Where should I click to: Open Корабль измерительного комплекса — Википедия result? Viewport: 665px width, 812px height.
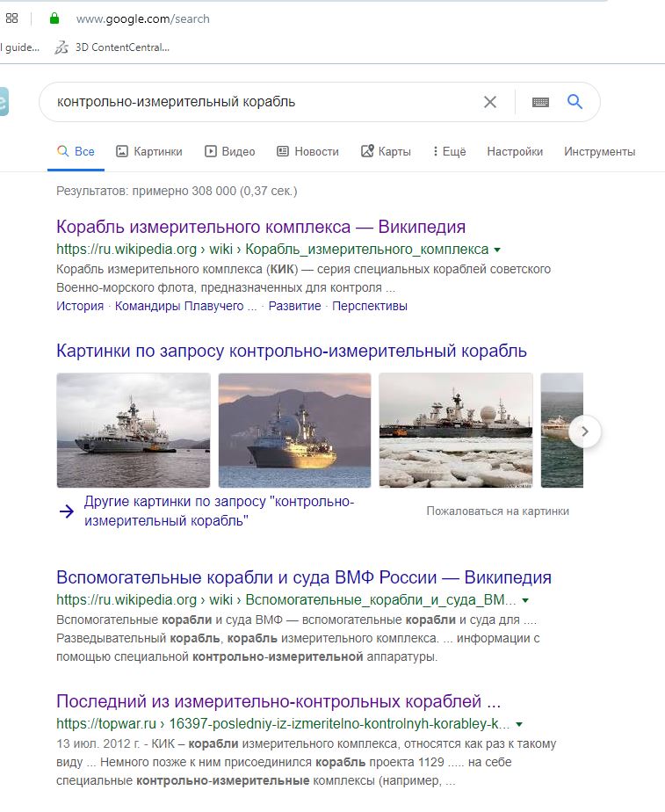tap(261, 227)
